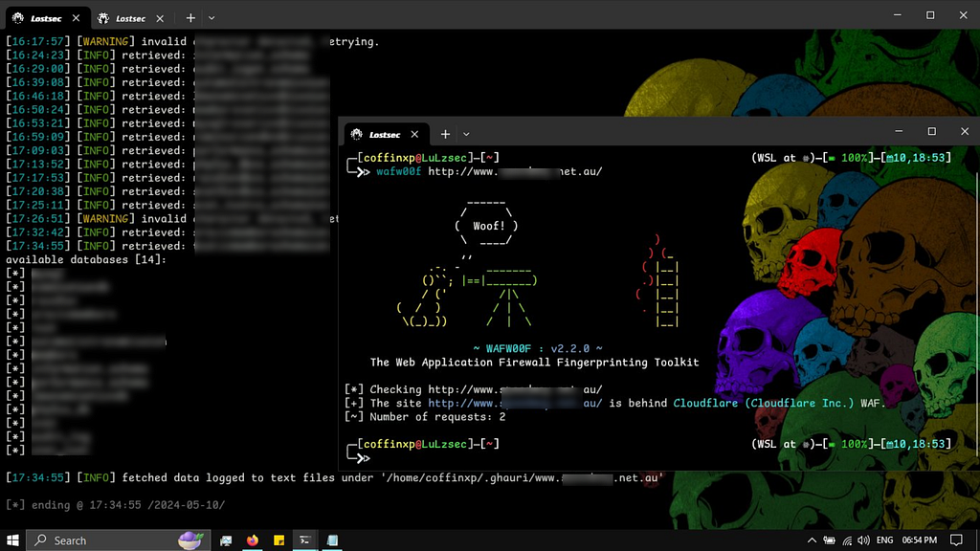Add a new tab in the front terminal window
This screenshot has height=551, width=980.
pos(445,135)
